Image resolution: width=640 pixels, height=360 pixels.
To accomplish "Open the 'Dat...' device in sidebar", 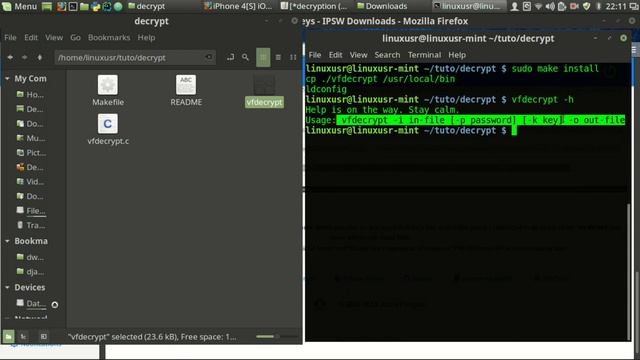I will pos(31,303).
